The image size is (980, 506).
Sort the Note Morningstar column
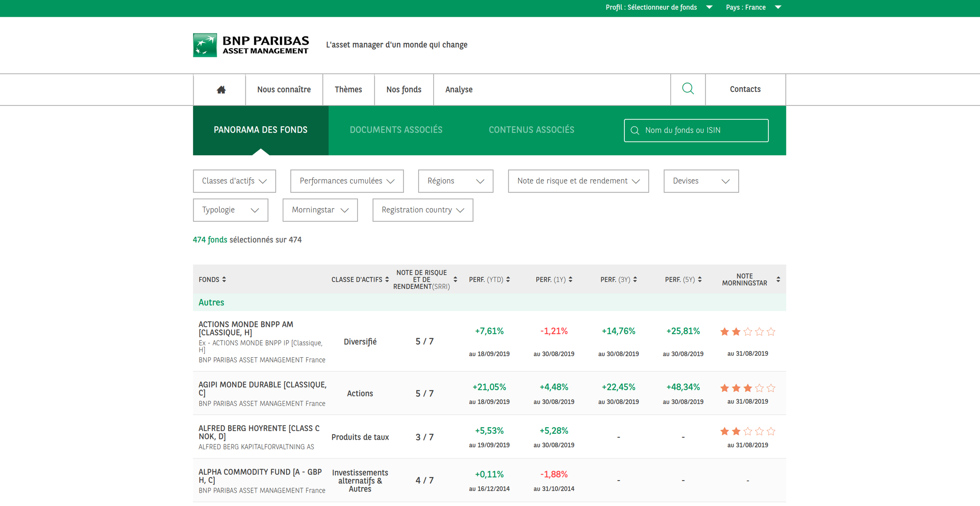(x=778, y=279)
